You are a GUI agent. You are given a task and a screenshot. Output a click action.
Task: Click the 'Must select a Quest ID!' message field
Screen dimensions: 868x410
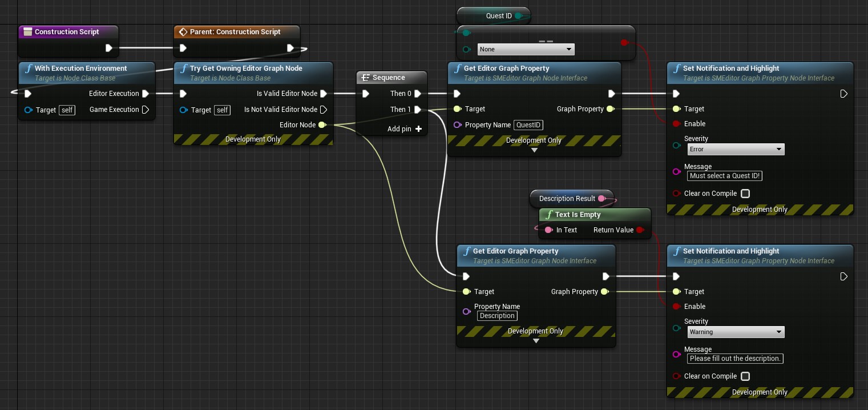tap(725, 176)
